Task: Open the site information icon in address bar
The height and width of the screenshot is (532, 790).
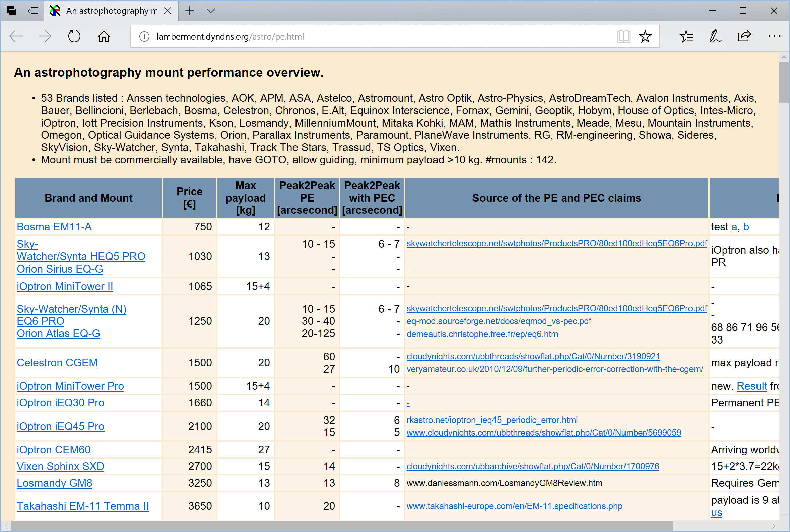Action: click(x=144, y=36)
